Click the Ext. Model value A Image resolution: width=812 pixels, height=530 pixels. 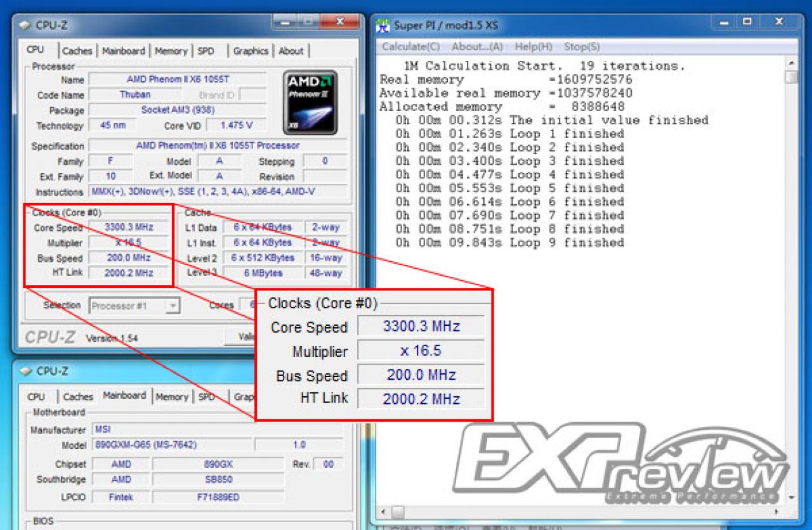[219, 176]
